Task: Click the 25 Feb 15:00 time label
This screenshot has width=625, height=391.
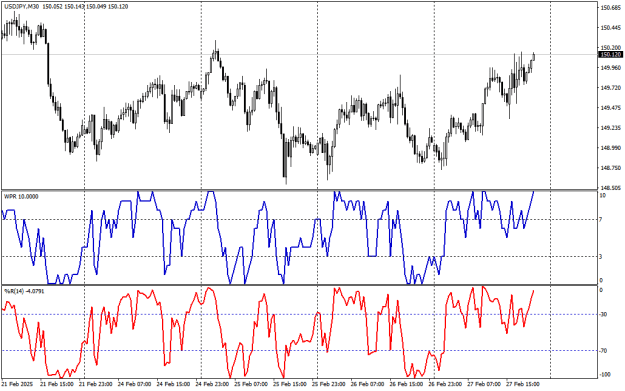Action: click(x=290, y=384)
